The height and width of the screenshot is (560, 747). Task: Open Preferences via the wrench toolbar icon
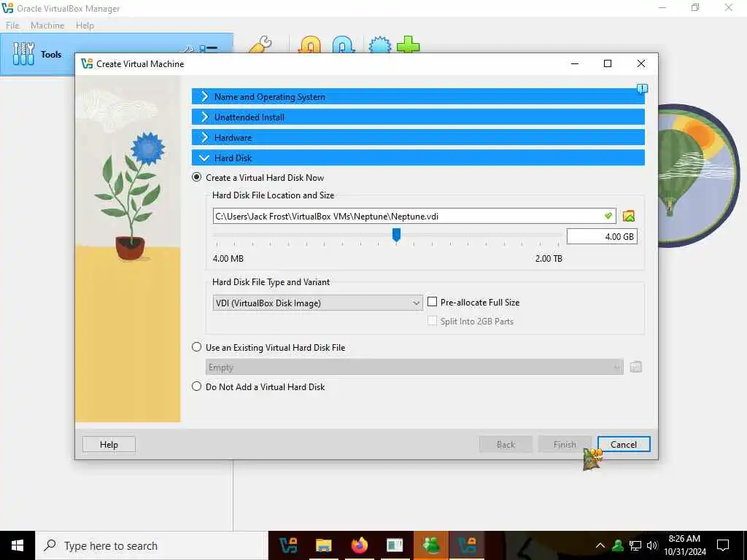pos(260,44)
